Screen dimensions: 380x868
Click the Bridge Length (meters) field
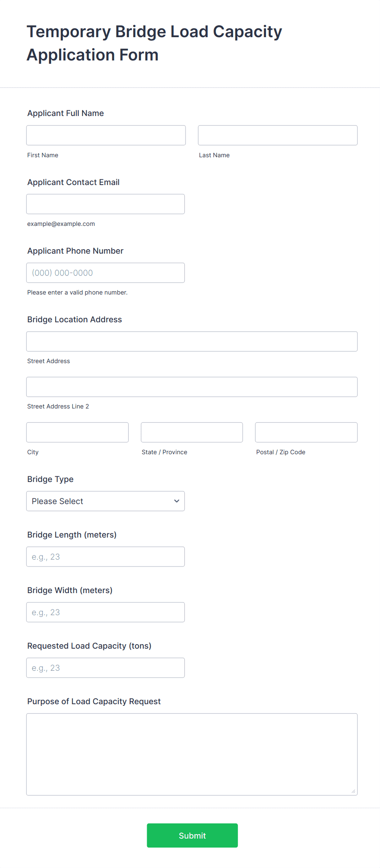pyautogui.click(x=105, y=557)
